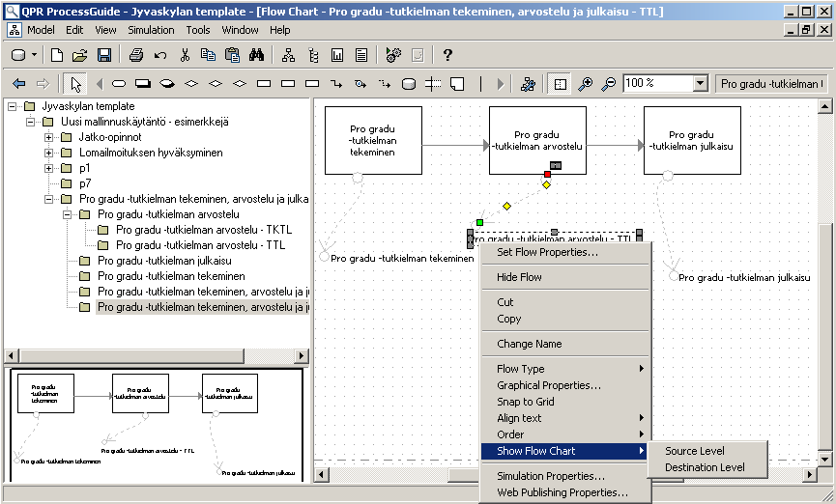Choose Destination Level submenu option
Viewport: 836px width, 504px height.
tap(706, 467)
